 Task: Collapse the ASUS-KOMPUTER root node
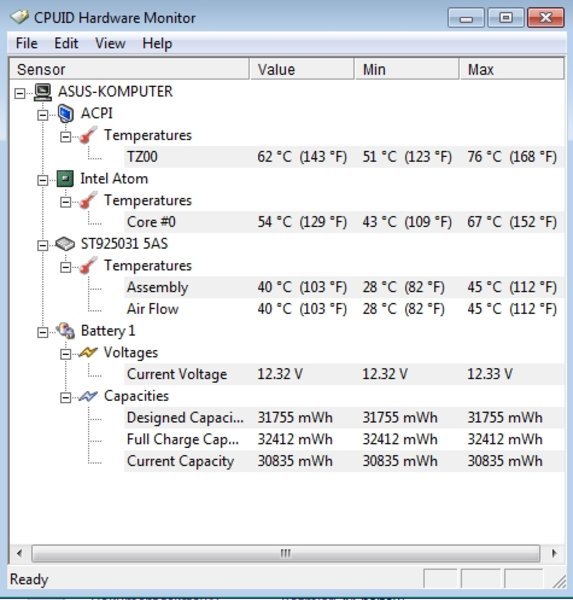[20, 93]
